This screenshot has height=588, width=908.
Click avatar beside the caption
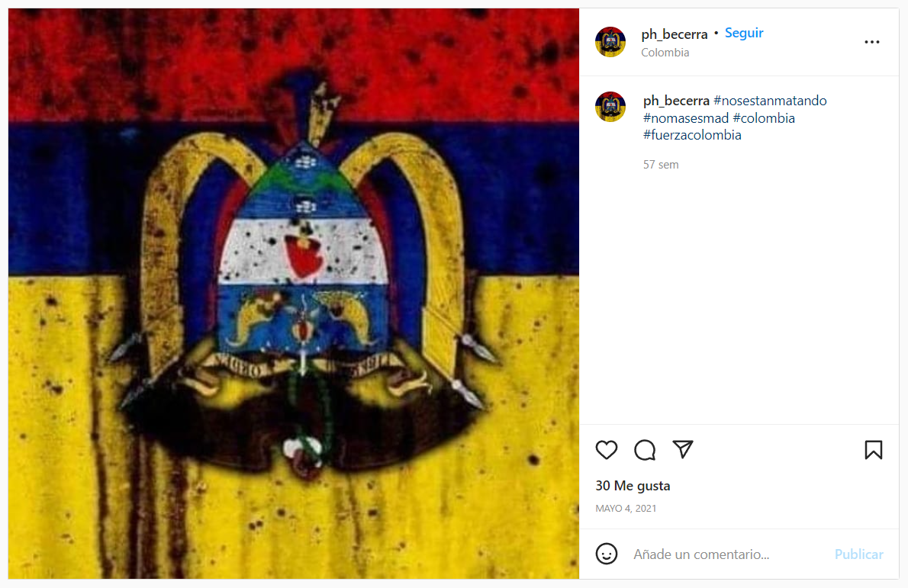[610, 107]
